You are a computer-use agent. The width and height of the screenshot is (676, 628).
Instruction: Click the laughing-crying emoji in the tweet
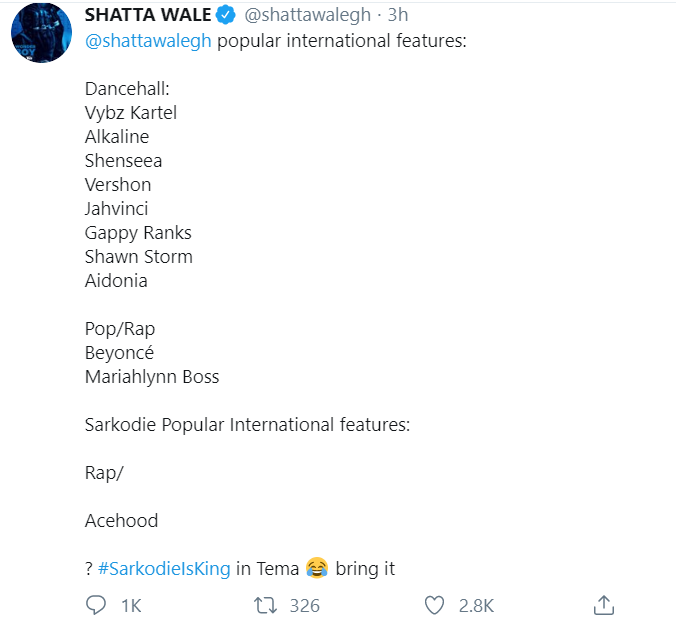click(x=317, y=569)
